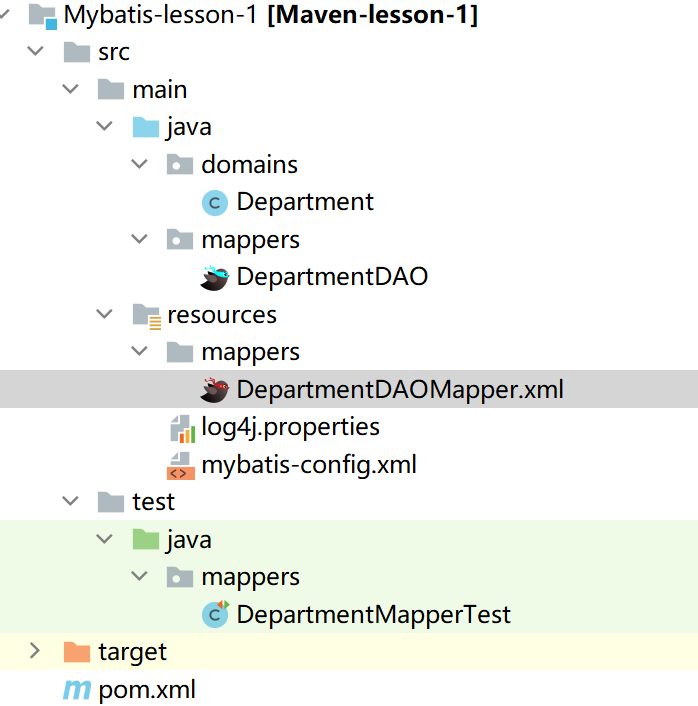Image resolution: width=698 pixels, height=706 pixels.
Task: Select the main folder label
Action: click(x=160, y=90)
